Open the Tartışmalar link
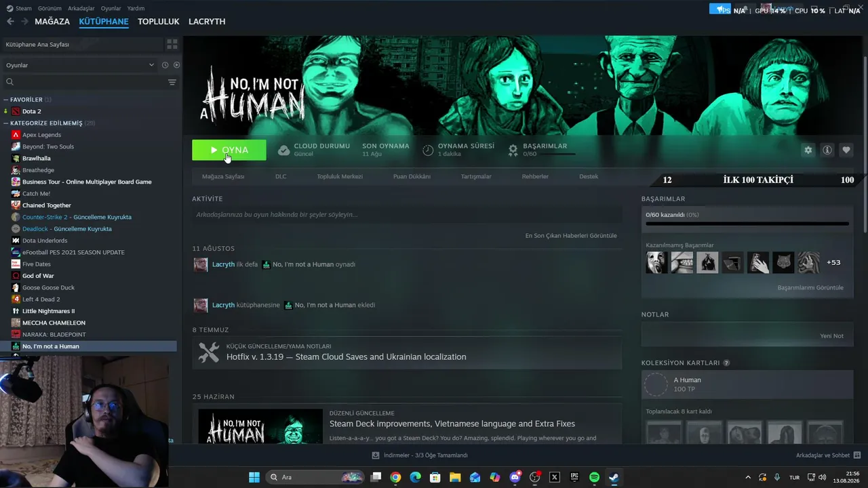This screenshot has width=868, height=488. click(476, 176)
